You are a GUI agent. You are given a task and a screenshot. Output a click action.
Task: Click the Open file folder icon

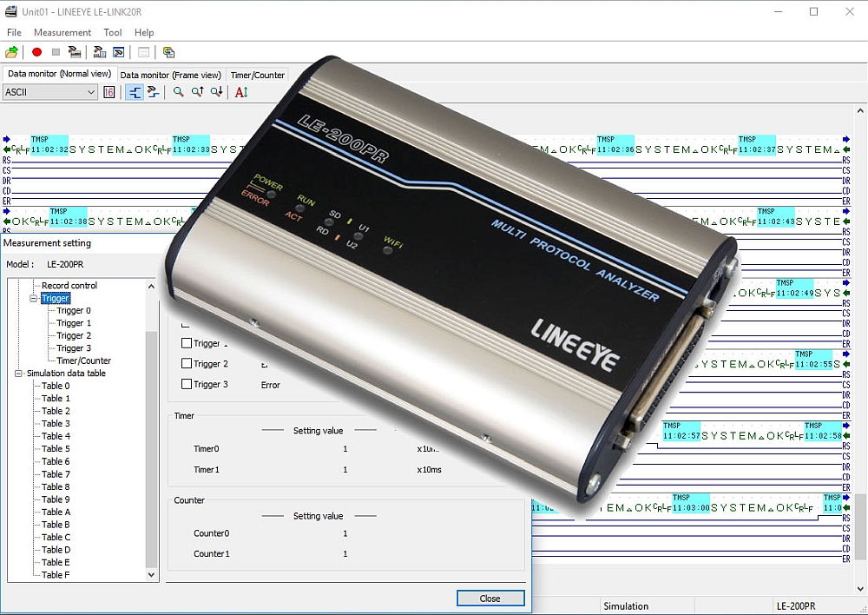12,52
